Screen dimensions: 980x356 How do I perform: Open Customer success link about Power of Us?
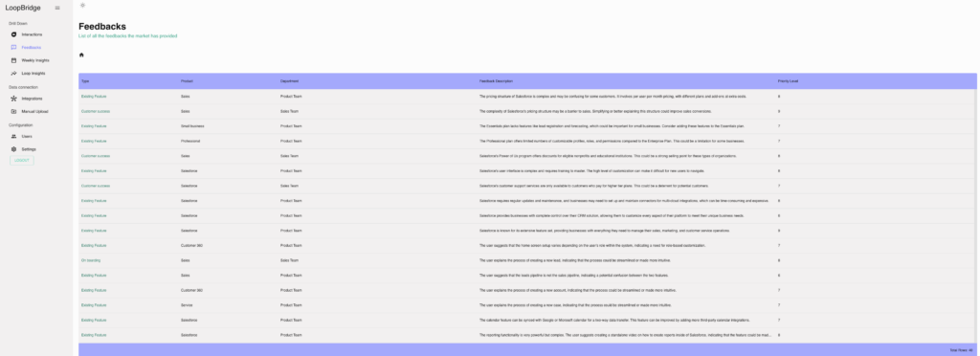[96, 156]
